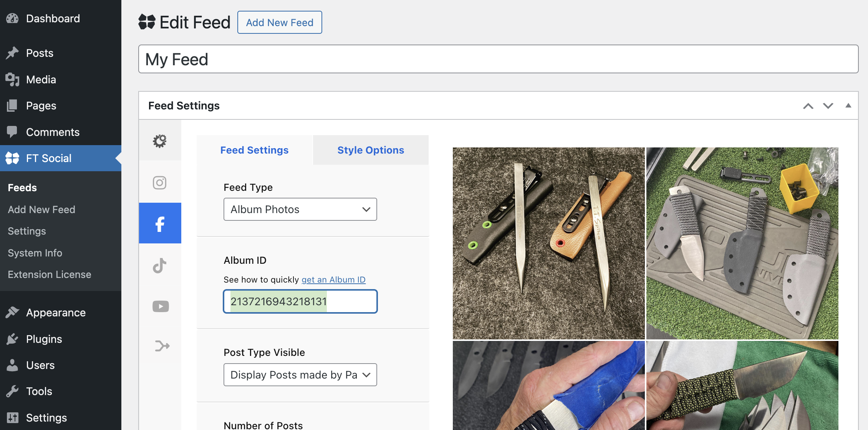The image size is (868, 430).
Task: Click the Comments speech bubble icon
Action: (x=12, y=132)
